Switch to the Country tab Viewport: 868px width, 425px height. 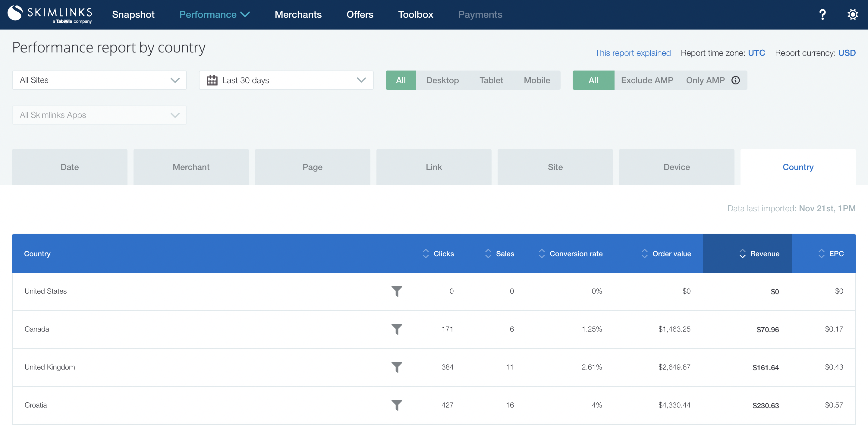(798, 167)
